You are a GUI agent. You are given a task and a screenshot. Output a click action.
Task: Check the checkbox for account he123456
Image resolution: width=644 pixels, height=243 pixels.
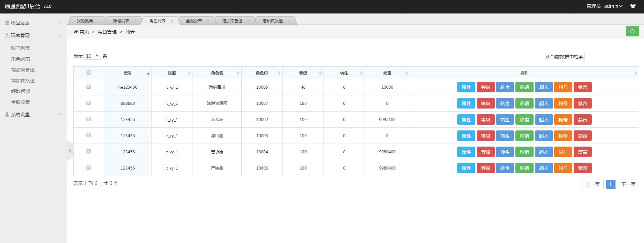point(89,87)
